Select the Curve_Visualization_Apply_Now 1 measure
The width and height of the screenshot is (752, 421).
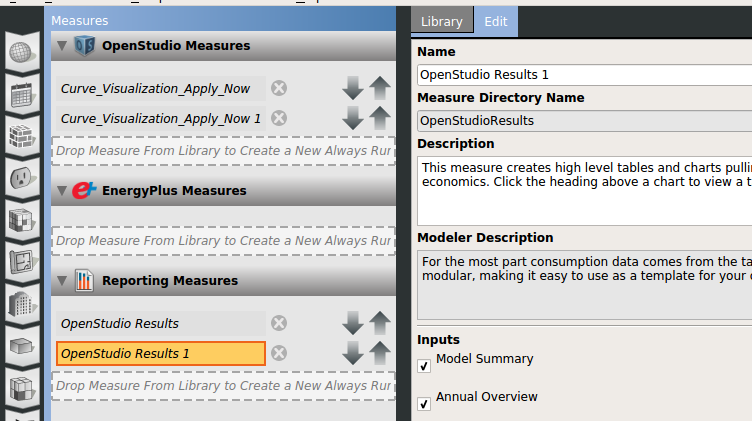(161, 118)
